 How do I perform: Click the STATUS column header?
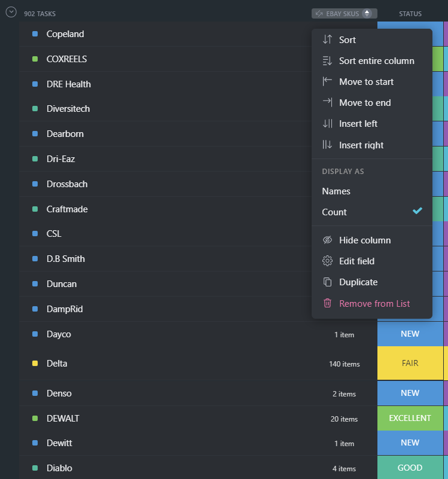click(x=411, y=13)
